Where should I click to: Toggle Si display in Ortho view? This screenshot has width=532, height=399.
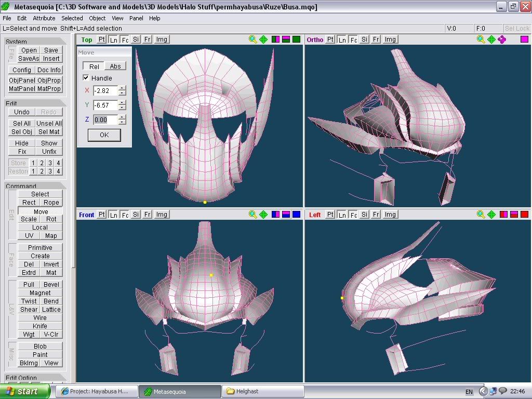click(364, 39)
